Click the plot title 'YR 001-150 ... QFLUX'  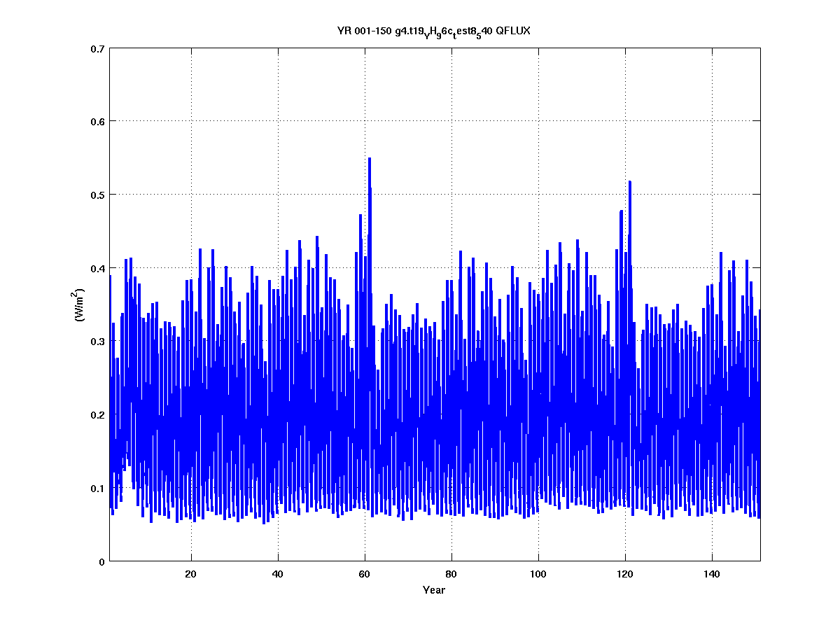coord(433,32)
